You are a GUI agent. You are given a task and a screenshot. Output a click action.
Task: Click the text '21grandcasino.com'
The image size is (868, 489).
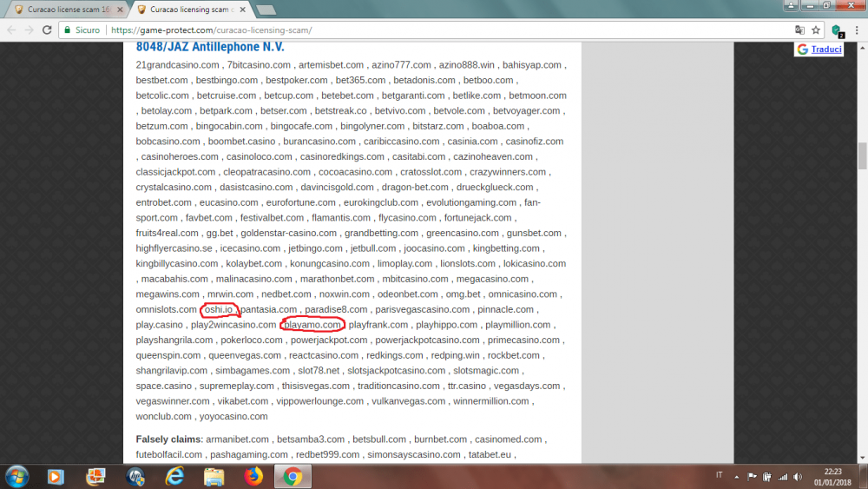(x=177, y=65)
